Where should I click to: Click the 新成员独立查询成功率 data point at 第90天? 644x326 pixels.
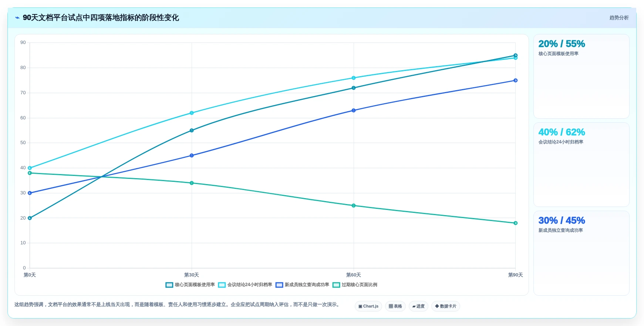pyautogui.click(x=515, y=81)
